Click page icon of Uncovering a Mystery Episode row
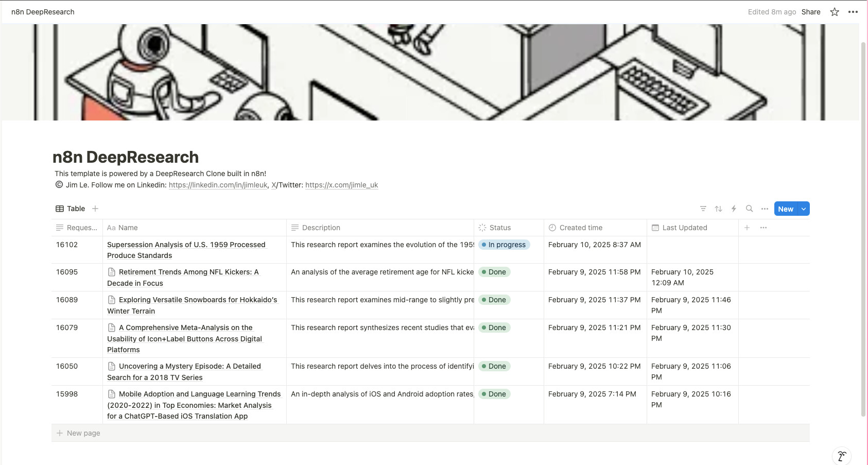This screenshot has width=868, height=465. pos(112,366)
